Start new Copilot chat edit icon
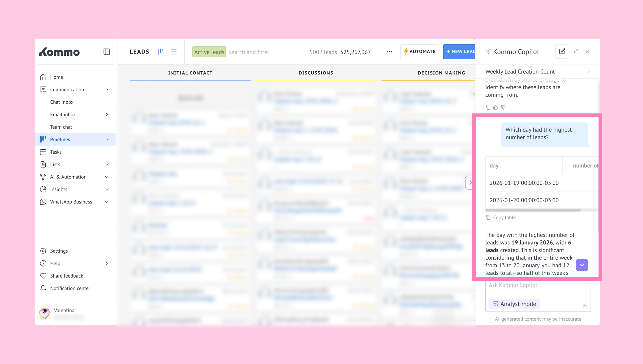The height and width of the screenshot is (364, 643). pyautogui.click(x=562, y=52)
